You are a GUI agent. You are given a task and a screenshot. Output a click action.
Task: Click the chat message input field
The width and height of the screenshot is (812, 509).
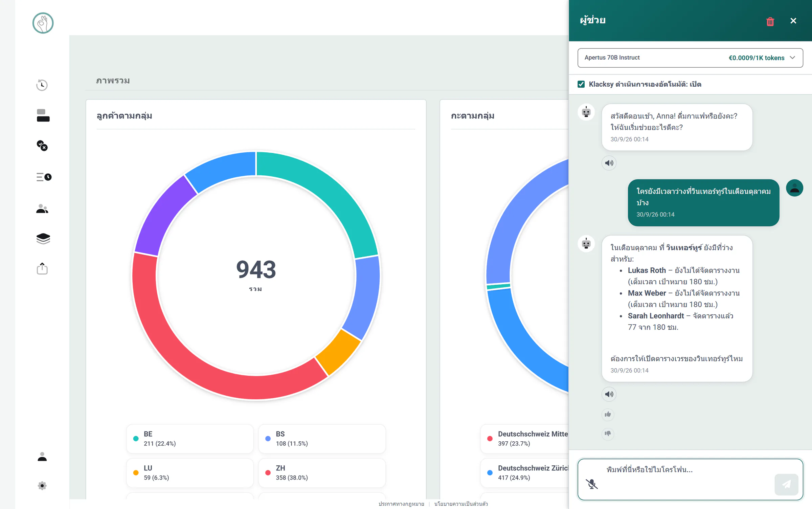coord(690,480)
